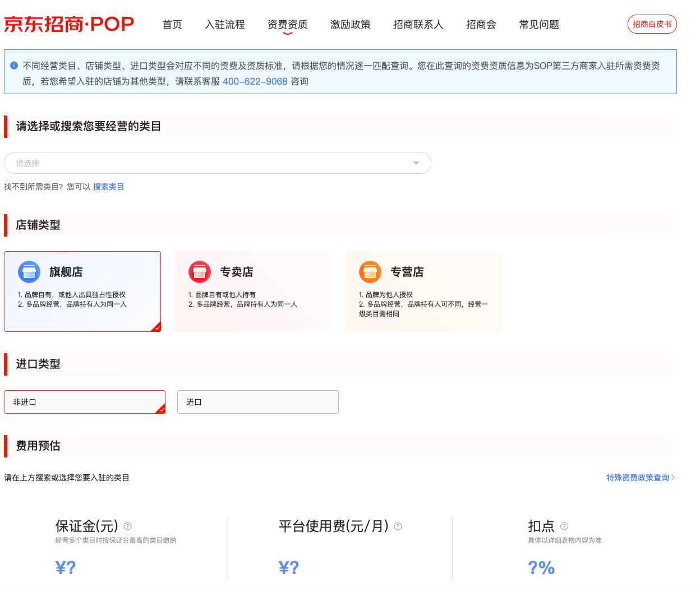Click the red 专卖店 store icon
Viewport: 700px width, 592px height.
click(x=200, y=272)
